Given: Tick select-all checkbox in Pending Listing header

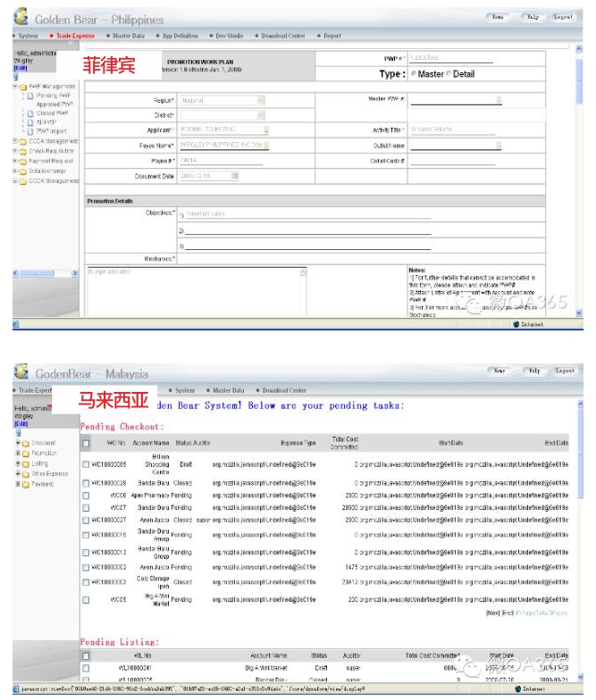Looking at the screenshot, I should [86, 655].
